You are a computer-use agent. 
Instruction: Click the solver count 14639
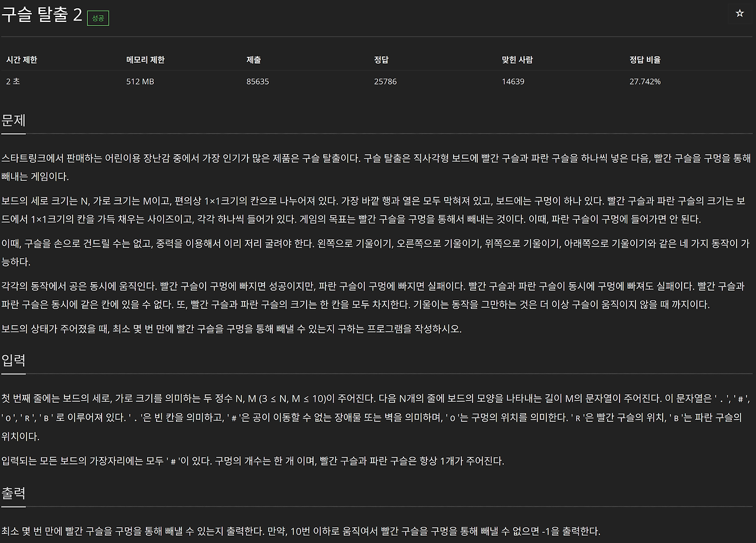coord(512,82)
